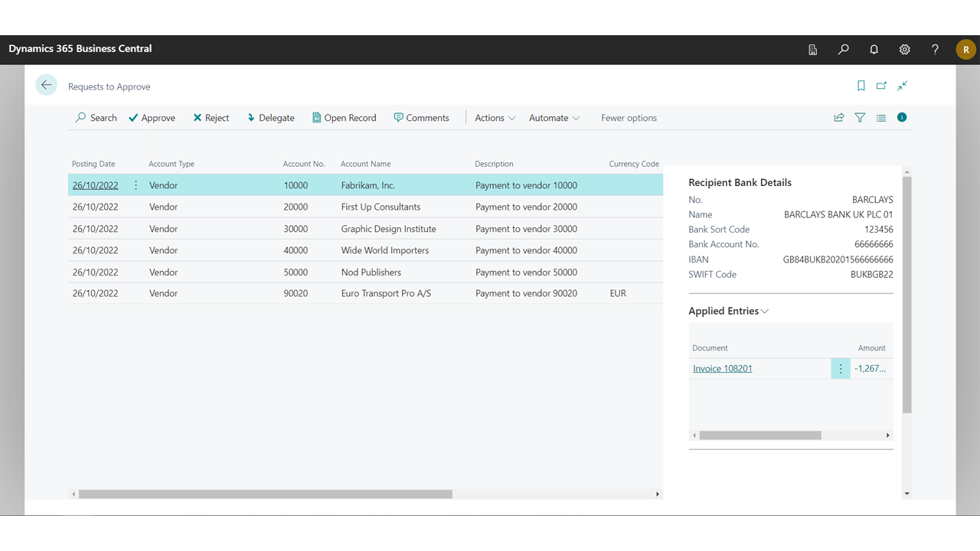Open notifications bell

[874, 49]
